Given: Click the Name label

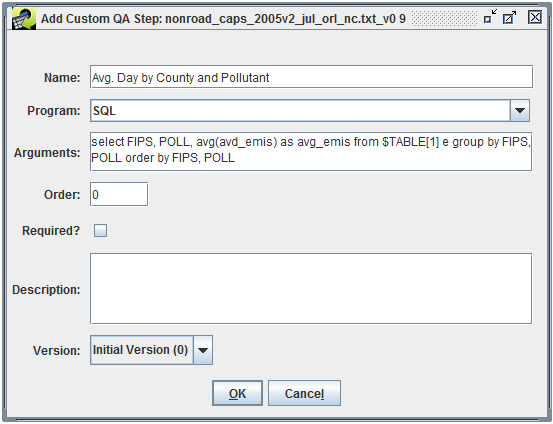Looking at the screenshot, I should click(x=62, y=78).
